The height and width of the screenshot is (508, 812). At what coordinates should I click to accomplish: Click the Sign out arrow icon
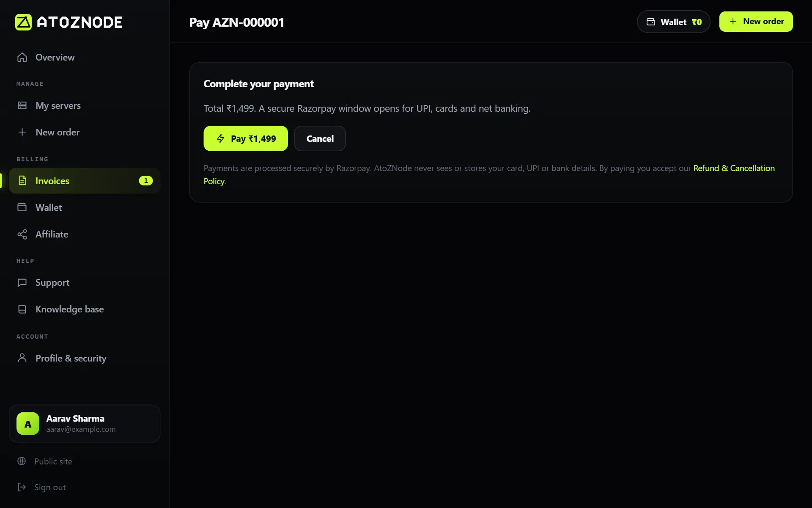tap(22, 487)
